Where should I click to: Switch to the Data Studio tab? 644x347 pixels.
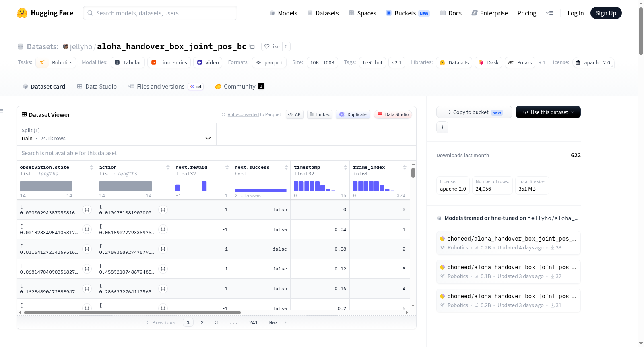point(97,86)
